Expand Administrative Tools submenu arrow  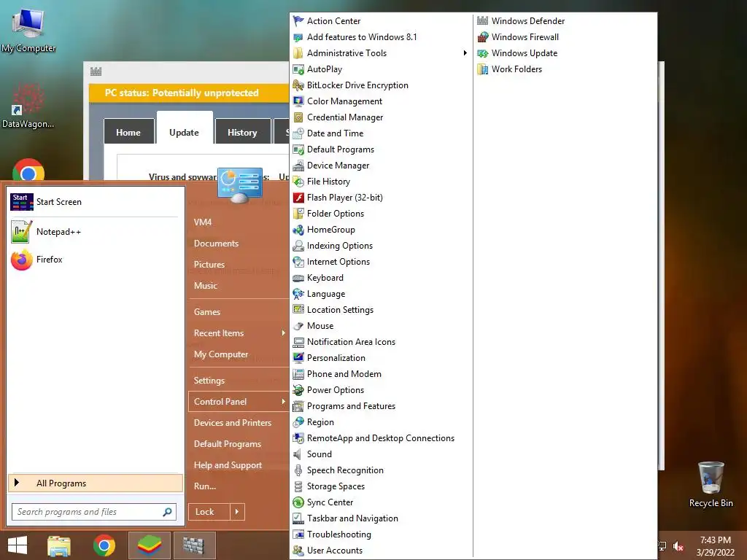click(465, 53)
